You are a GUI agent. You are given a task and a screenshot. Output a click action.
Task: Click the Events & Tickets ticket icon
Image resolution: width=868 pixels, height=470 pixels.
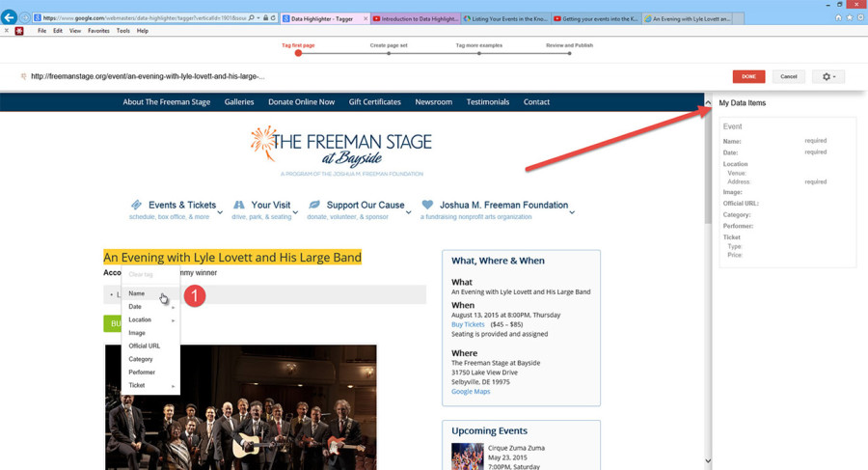tap(136, 205)
